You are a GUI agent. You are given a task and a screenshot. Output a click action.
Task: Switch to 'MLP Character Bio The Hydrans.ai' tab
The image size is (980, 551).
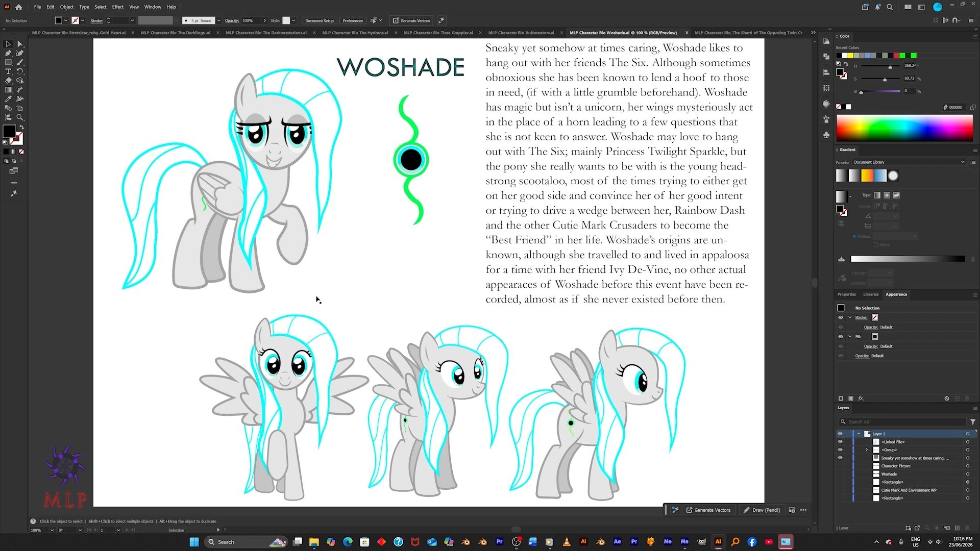pyautogui.click(x=355, y=33)
